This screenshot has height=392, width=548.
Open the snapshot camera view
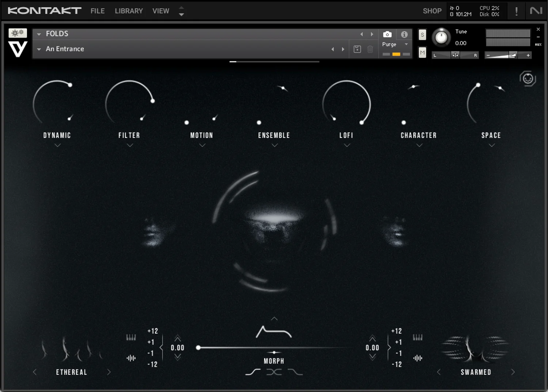[x=387, y=34]
